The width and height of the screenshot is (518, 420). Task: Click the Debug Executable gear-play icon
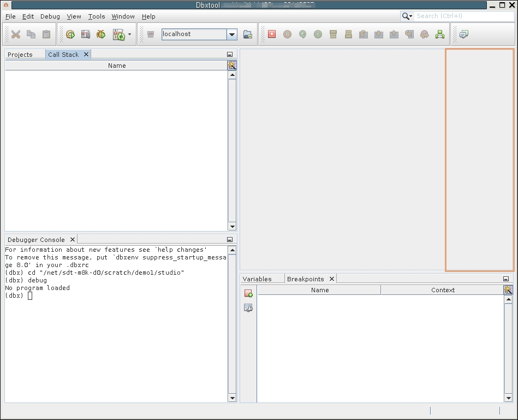(70, 34)
